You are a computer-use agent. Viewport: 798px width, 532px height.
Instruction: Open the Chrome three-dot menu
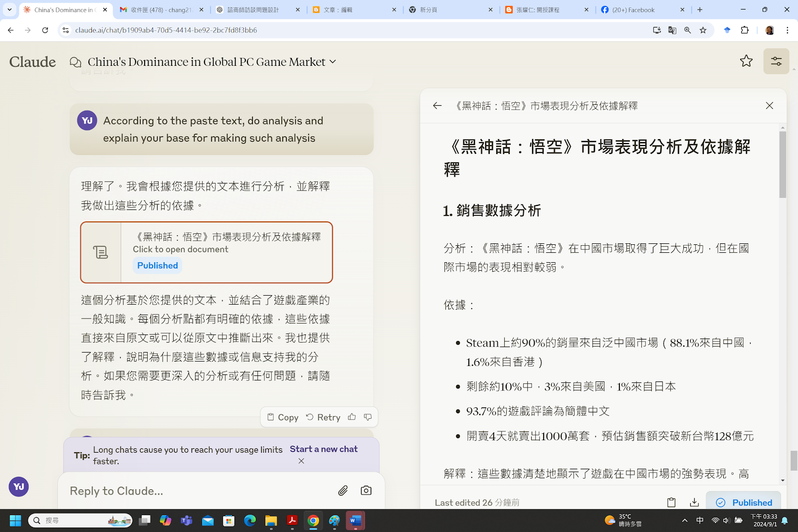(x=788, y=30)
